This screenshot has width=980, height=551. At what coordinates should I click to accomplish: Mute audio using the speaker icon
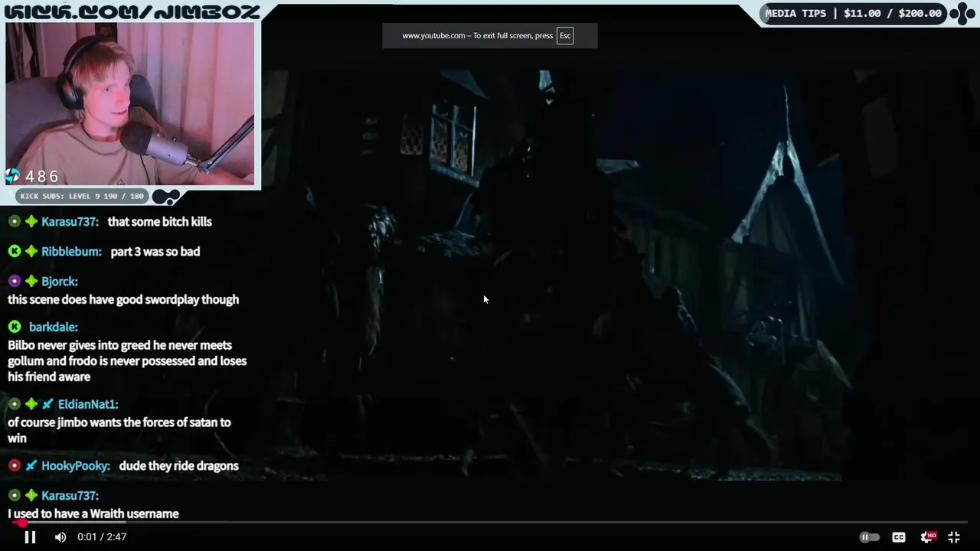(x=60, y=537)
